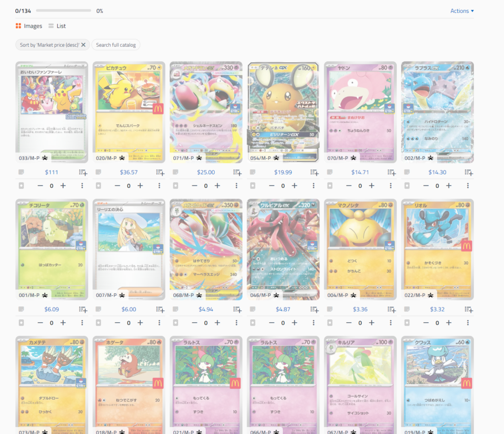This screenshot has height=434, width=504.
Task: Open more options menu for card 020/M-P
Action: 159,186
